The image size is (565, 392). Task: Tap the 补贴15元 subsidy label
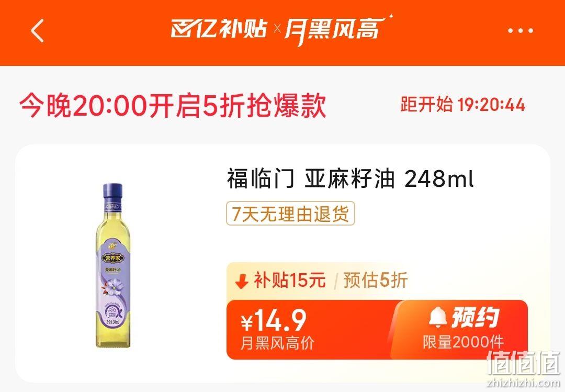tap(290, 280)
